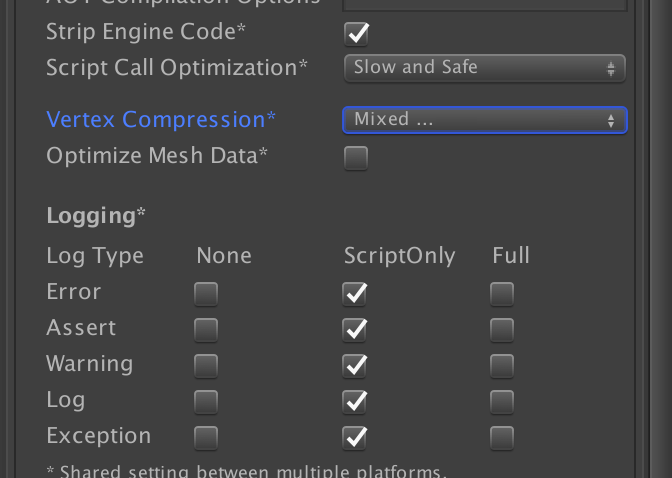Uncheck ScriptOnly for Assert logging
Viewport: 672px width, 478px height.
(355, 330)
